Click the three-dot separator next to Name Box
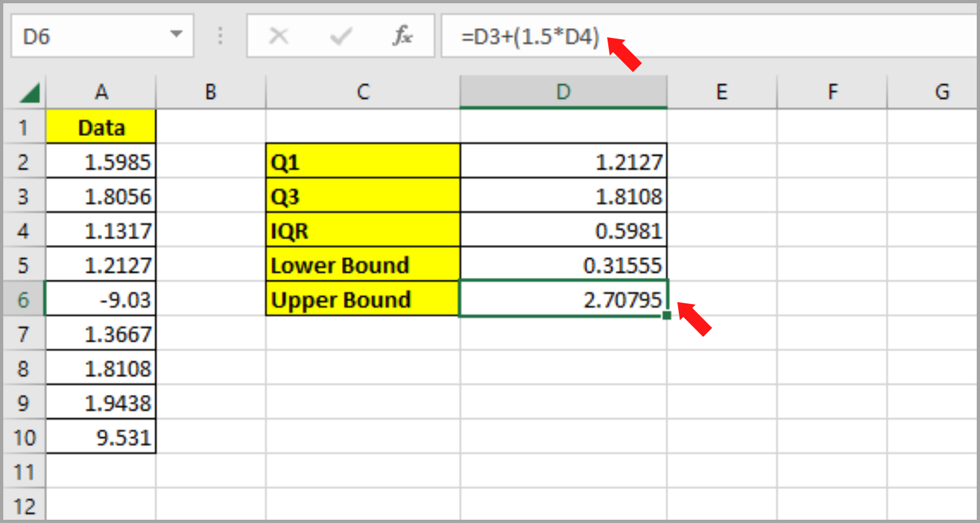The image size is (980, 523). [220, 36]
